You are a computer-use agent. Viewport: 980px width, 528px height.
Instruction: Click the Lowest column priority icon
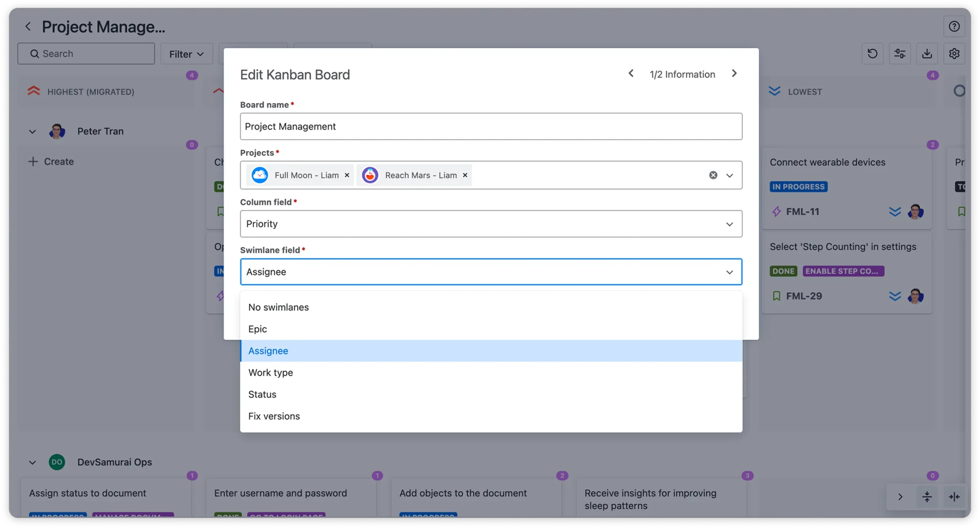point(774,91)
